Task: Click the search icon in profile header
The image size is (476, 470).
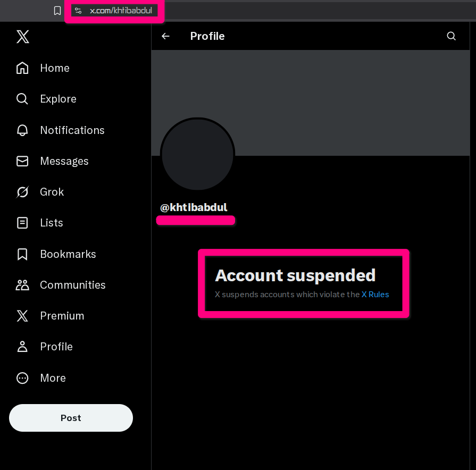Action: click(451, 36)
